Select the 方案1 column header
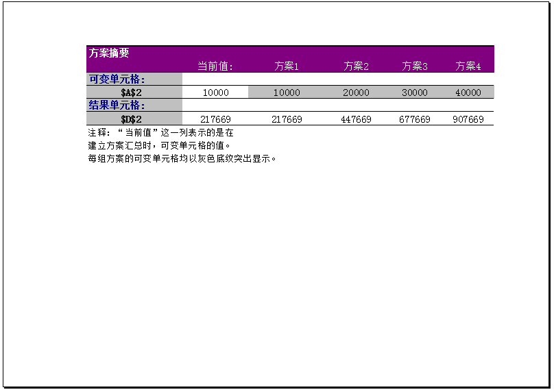Viewport: 554px width, 392px height. 287,66
